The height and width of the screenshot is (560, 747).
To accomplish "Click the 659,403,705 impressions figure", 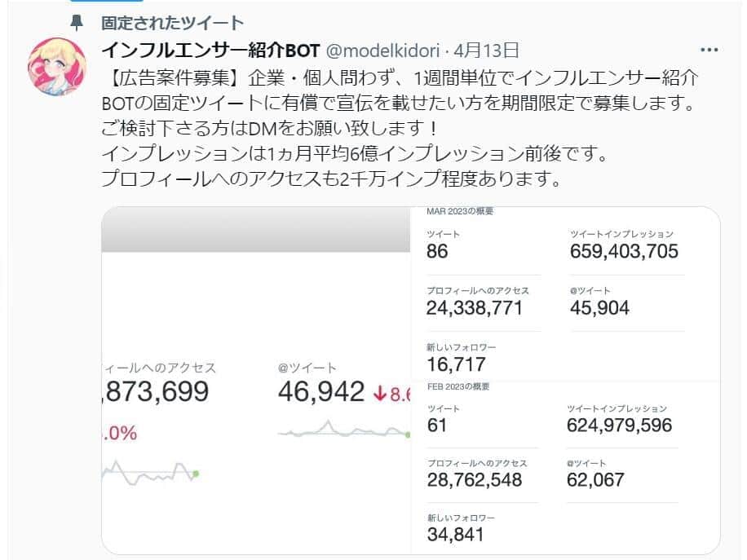I will (x=624, y=251).
